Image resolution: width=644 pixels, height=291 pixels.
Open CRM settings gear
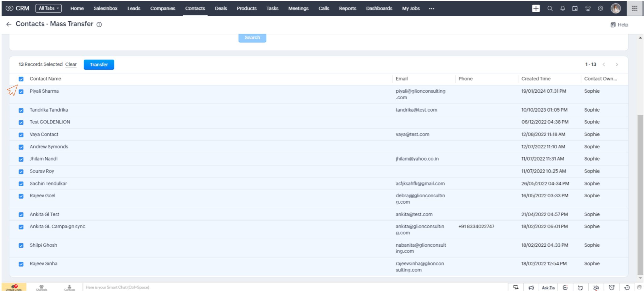pyautogui.click(x=600, y=8)
